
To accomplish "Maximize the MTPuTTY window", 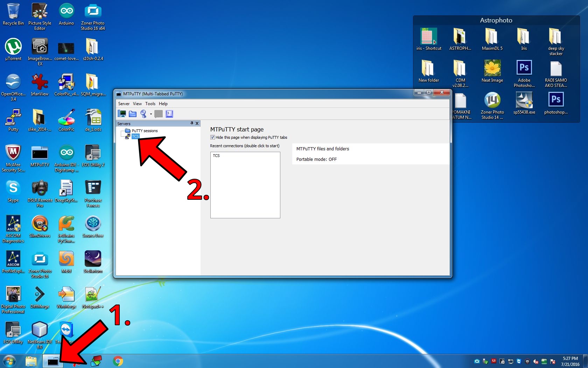I will pos(429,92).
